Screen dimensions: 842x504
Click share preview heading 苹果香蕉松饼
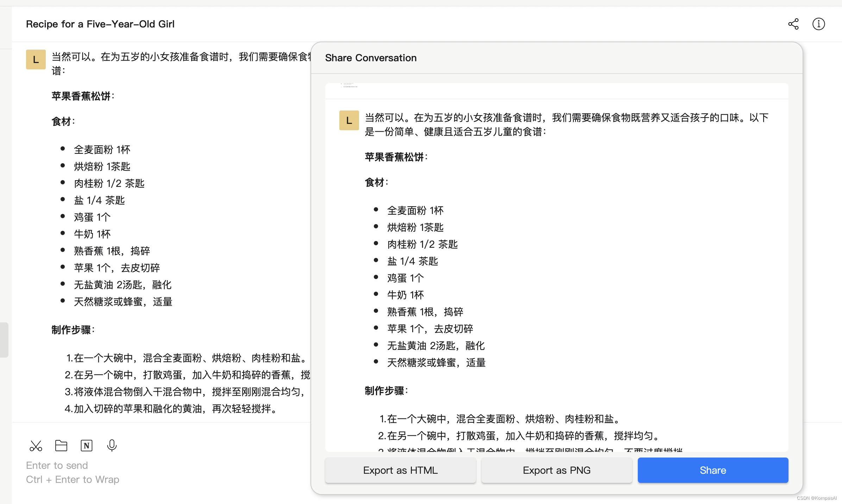pyautogui.click(x=396, y=157)
